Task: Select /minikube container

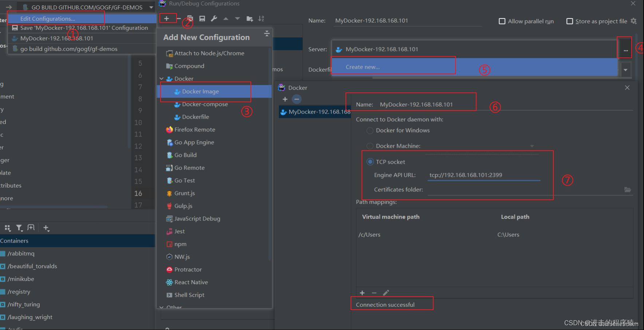Action: (x=77, y=279)
